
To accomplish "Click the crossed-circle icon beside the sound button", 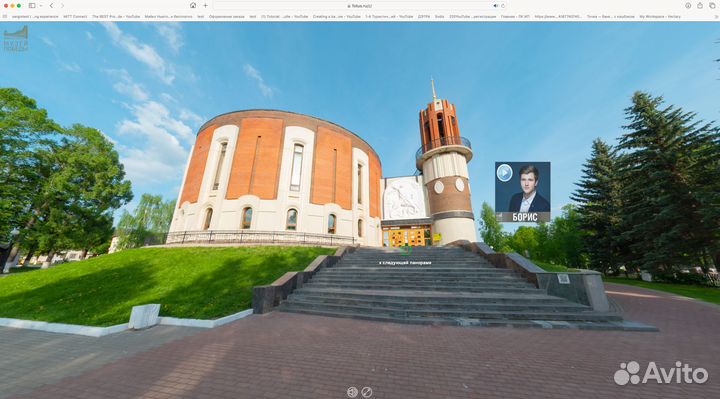I will [x=367, y=392].
